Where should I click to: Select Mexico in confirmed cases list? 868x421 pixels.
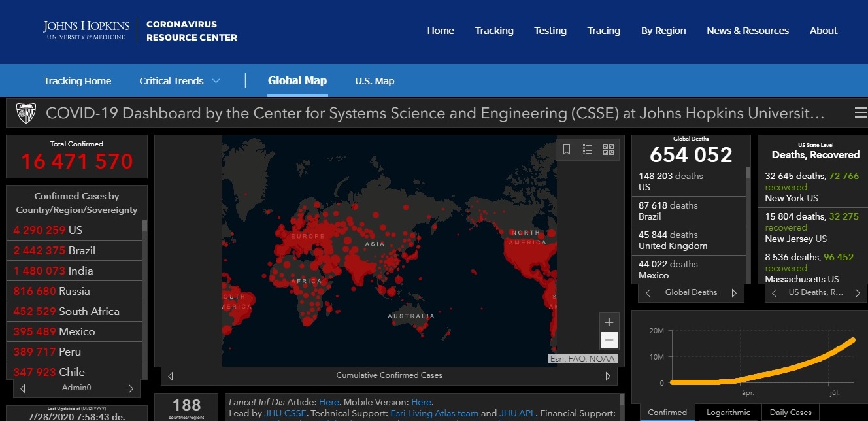tap(75, 331)
